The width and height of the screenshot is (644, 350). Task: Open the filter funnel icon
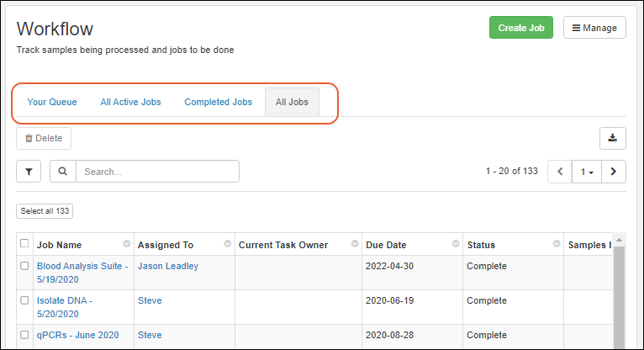point(29,172)
